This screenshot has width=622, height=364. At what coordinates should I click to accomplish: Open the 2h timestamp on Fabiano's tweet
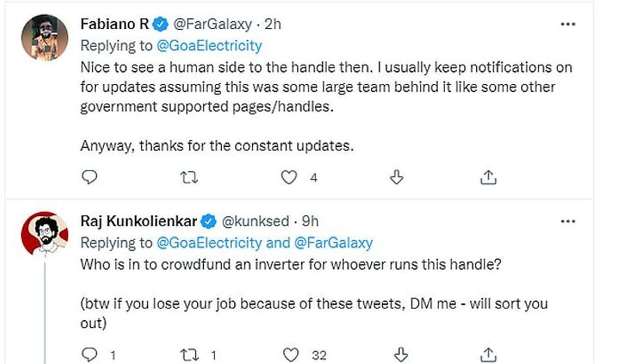tap(273, 24)
